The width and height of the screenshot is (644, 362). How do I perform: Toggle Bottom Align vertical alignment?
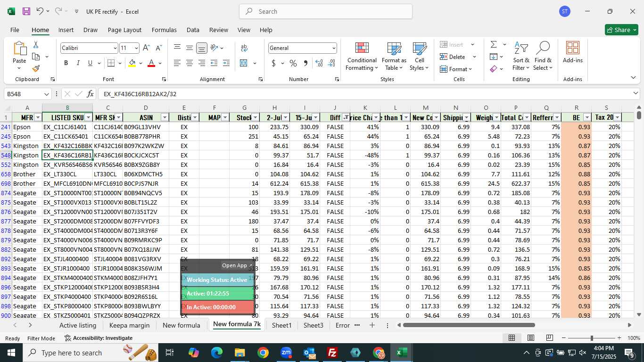[201, 48]
